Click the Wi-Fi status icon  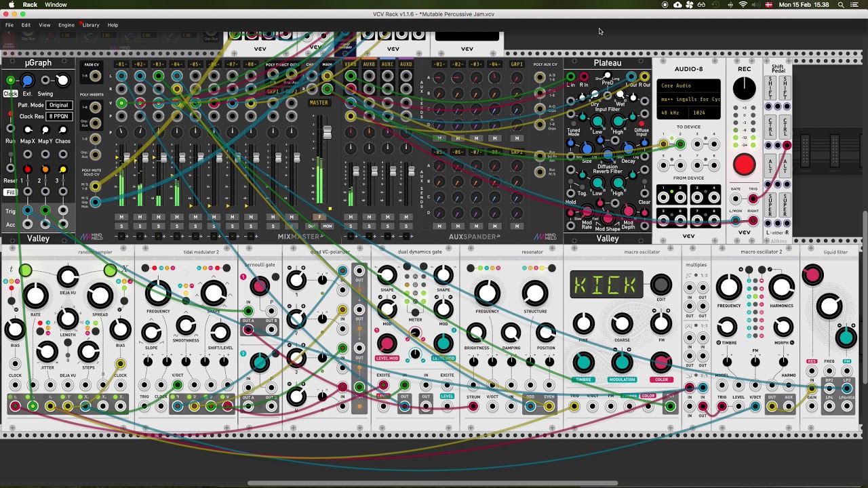click(743, 5)
